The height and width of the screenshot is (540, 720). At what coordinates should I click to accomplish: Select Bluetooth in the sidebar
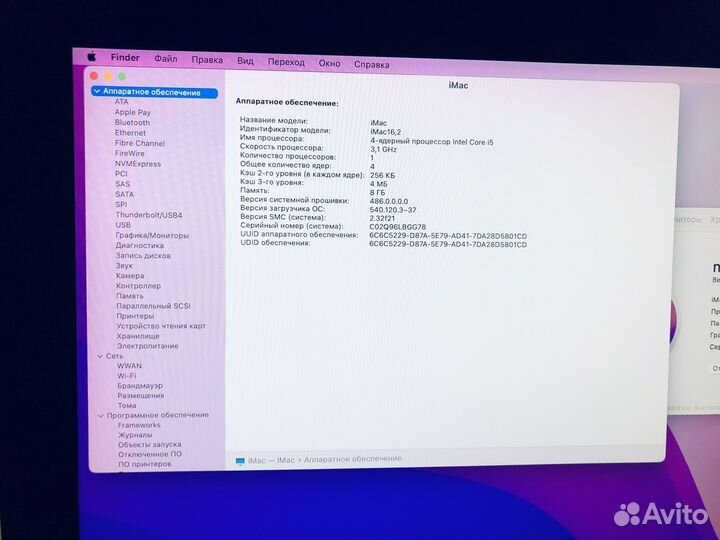pos(132,123)
